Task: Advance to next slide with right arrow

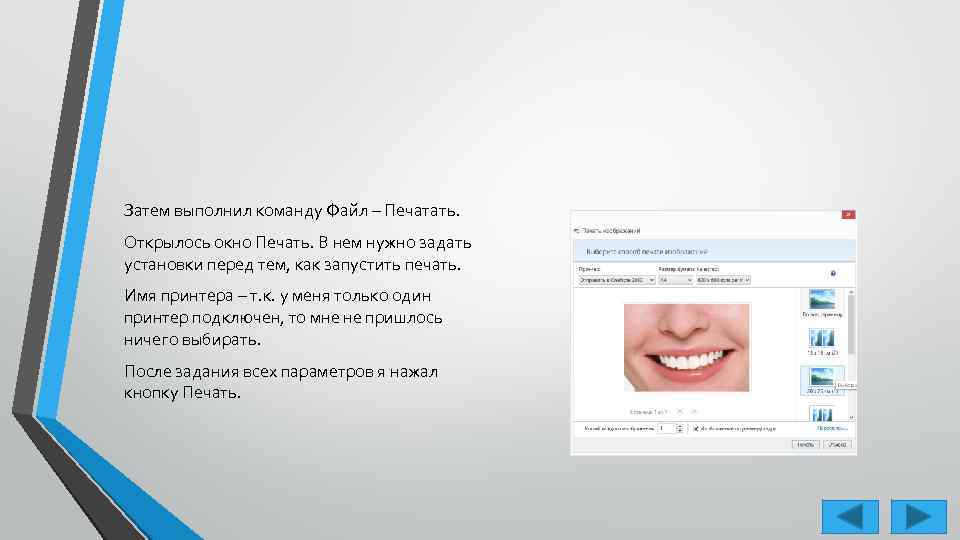Action: pos(918,516)
